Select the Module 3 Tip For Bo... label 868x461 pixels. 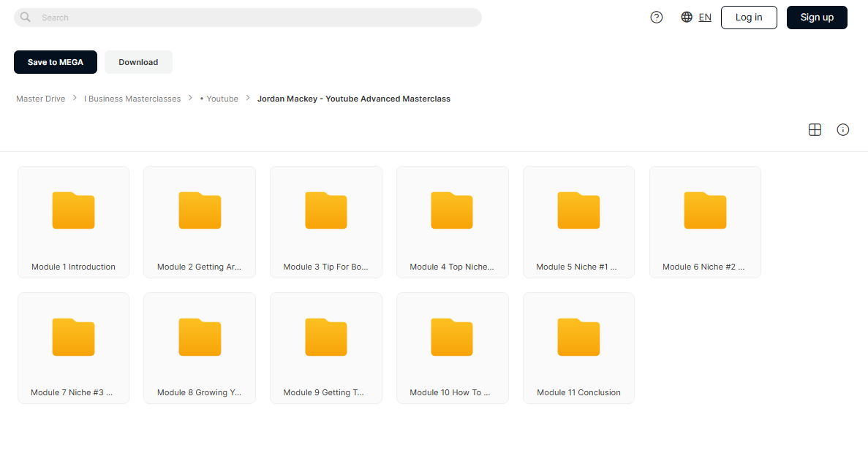coord(325,267)
